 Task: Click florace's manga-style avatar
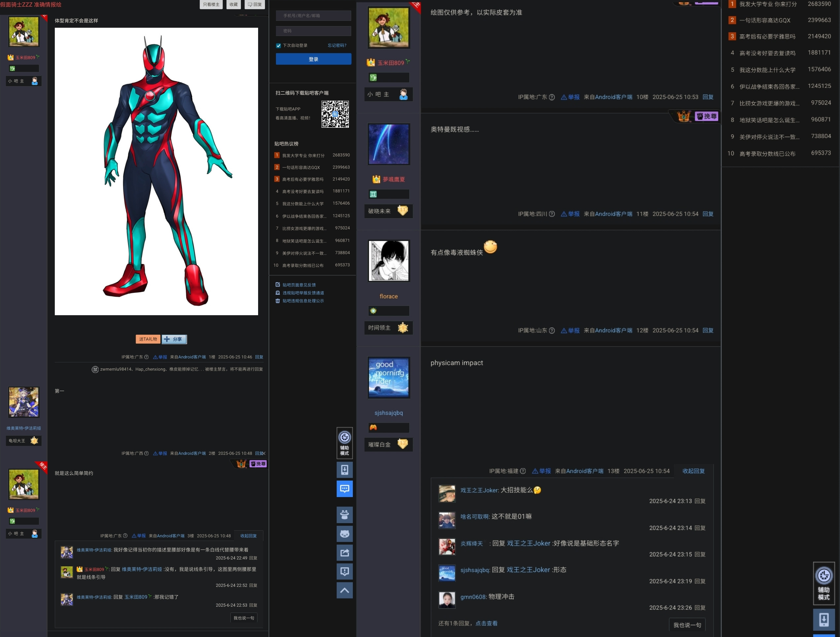[389, 261]
